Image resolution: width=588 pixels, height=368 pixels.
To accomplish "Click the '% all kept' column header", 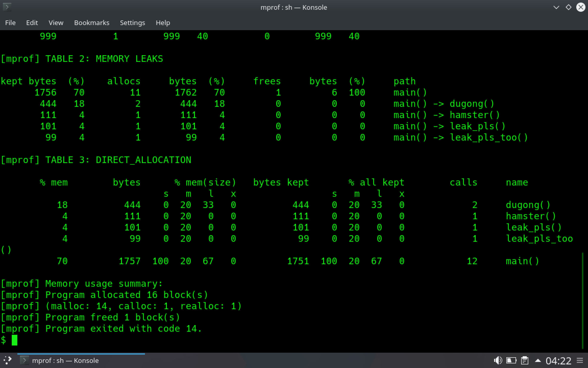I will [x=376, y=182].
